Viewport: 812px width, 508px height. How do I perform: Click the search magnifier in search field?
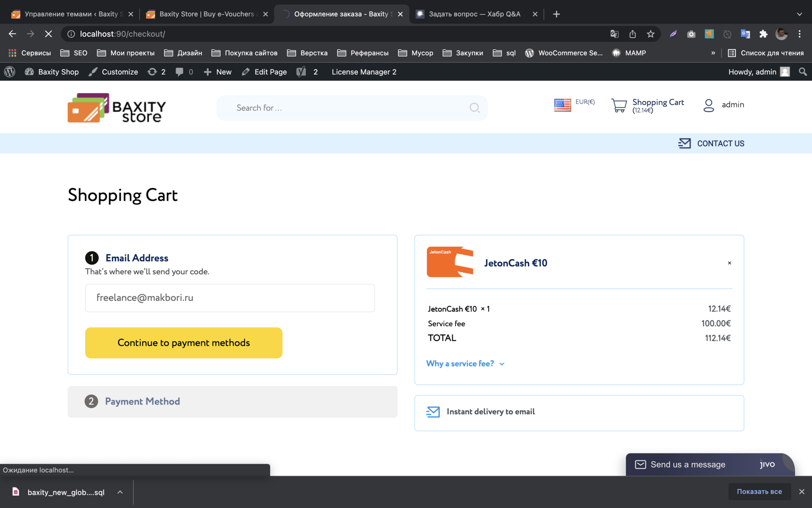point(475,108)
